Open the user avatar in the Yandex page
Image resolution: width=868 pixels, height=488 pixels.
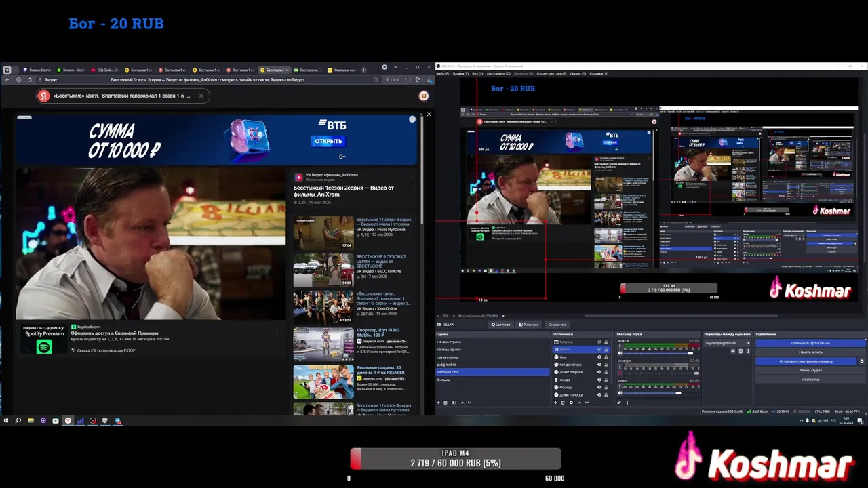tap(424, 96)
